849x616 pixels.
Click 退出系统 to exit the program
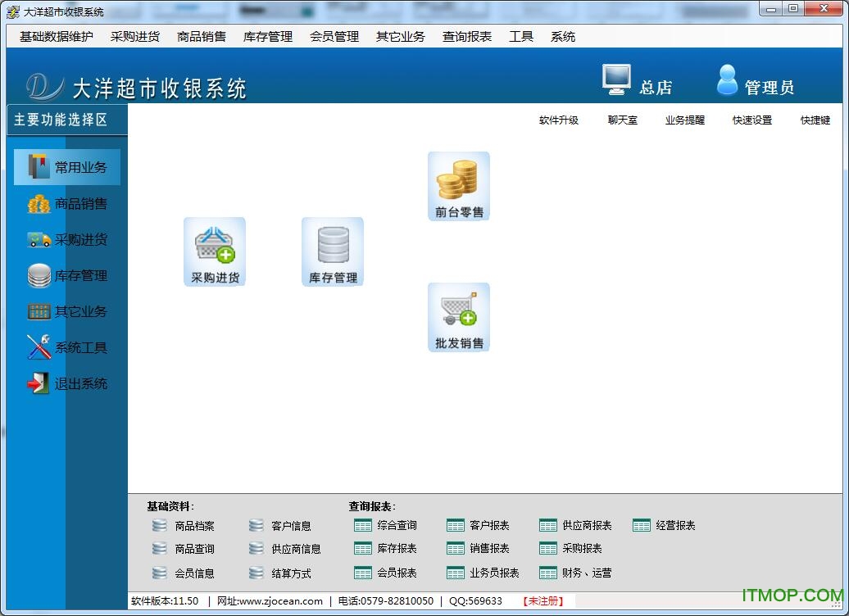click(x=68, y=383)
